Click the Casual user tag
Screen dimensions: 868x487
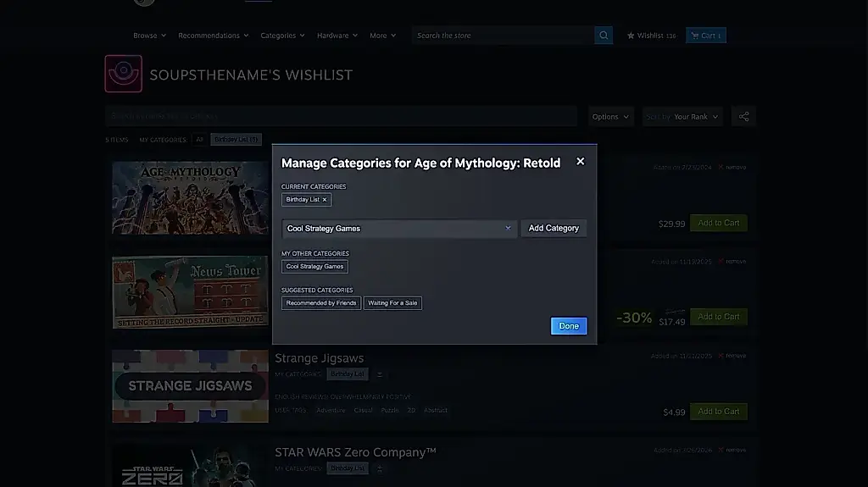point(363,410)
